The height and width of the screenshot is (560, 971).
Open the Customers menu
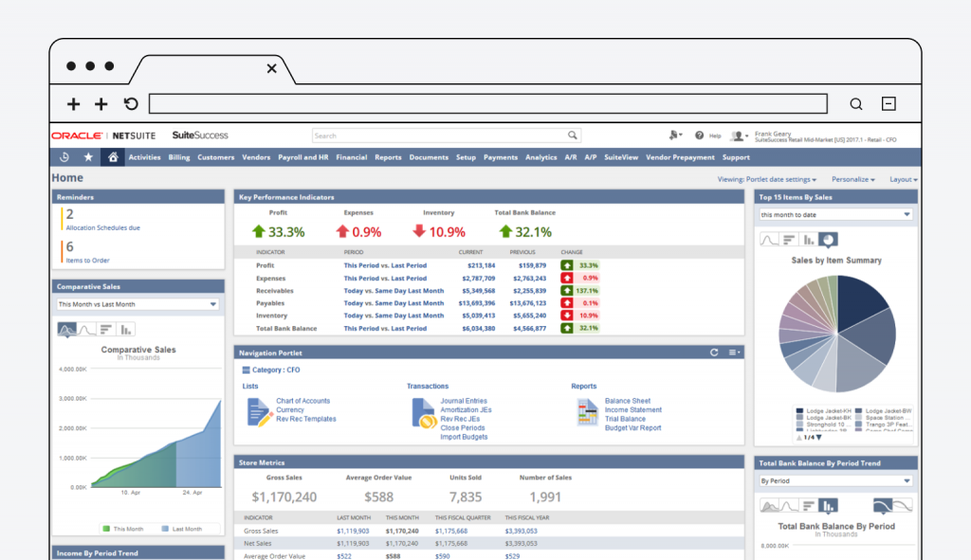215,157
